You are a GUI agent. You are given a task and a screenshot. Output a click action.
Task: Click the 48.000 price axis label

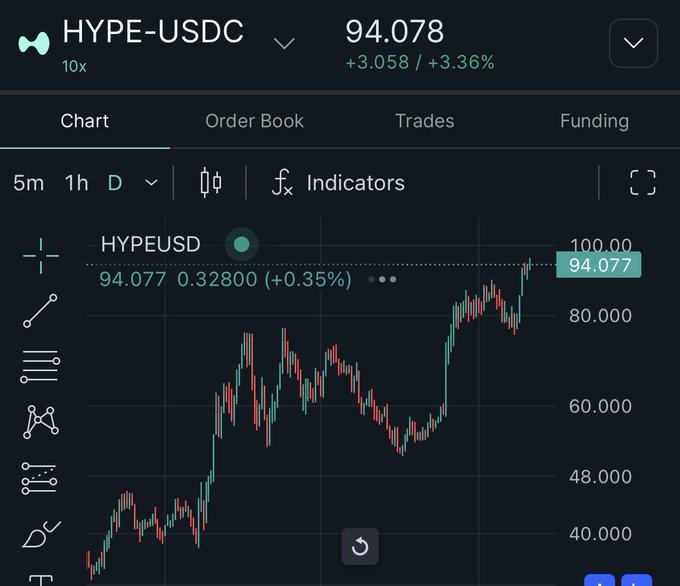600,477
